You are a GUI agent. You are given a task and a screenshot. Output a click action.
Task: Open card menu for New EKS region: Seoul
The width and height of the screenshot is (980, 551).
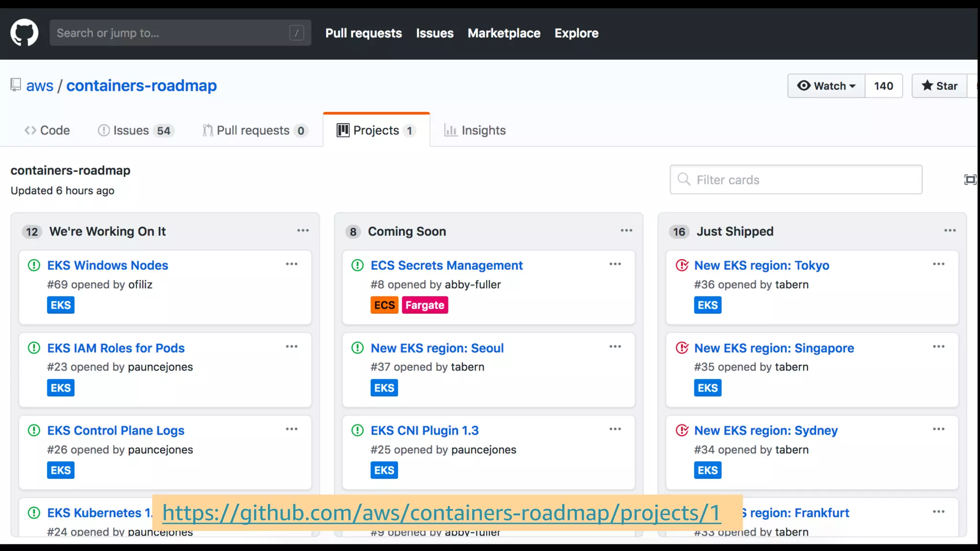point(615,347)
